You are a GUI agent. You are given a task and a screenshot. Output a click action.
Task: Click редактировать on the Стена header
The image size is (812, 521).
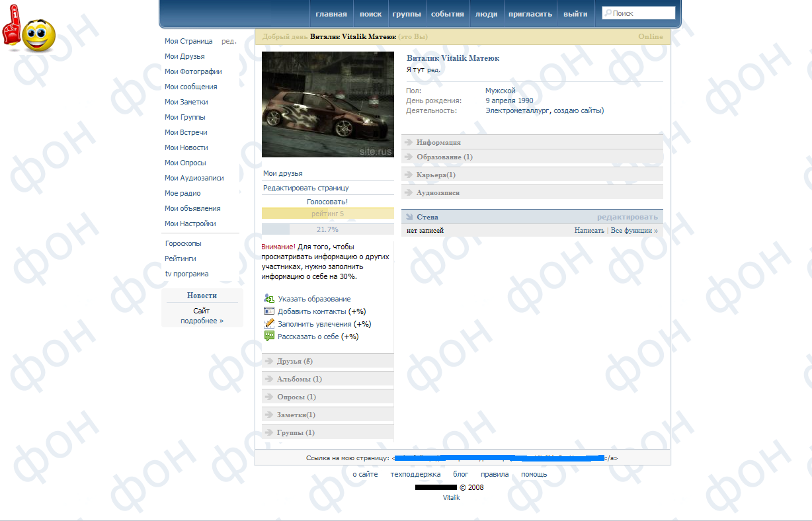[x=628, y=217]
